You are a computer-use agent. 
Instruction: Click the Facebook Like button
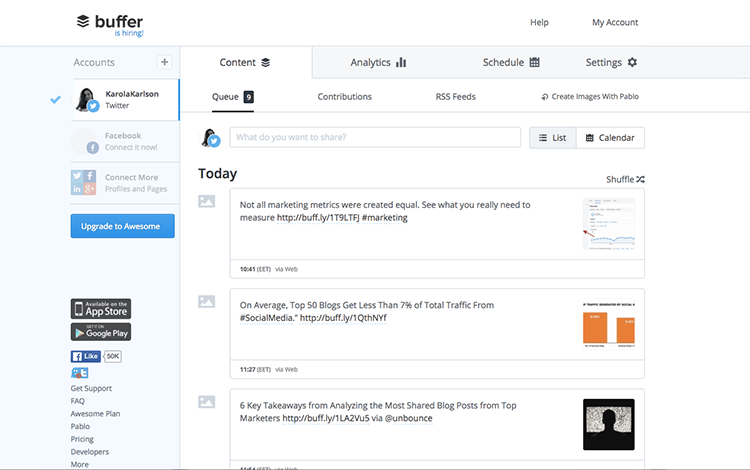click(x=86, y=356)
